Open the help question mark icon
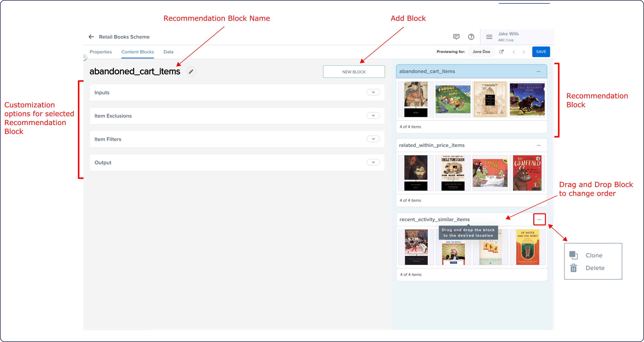 click(471, 37)
